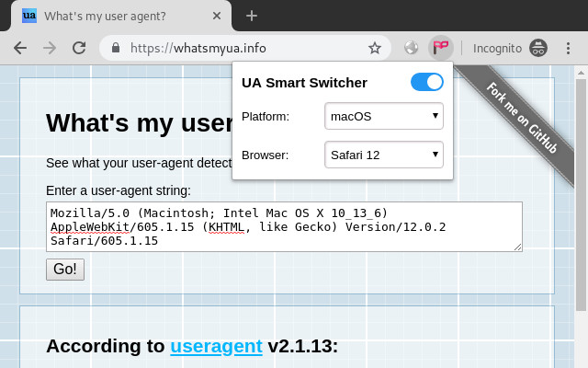Click the ua favicon on the tab
This screenshot has width=588, height=368.
[29, 16]
